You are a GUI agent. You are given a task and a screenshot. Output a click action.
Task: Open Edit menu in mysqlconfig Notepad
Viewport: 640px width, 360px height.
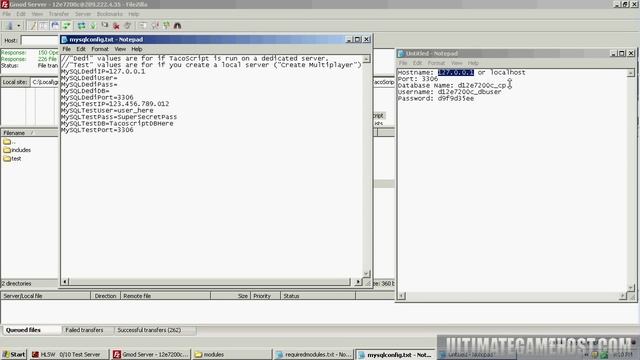click(x=81, y=49)
